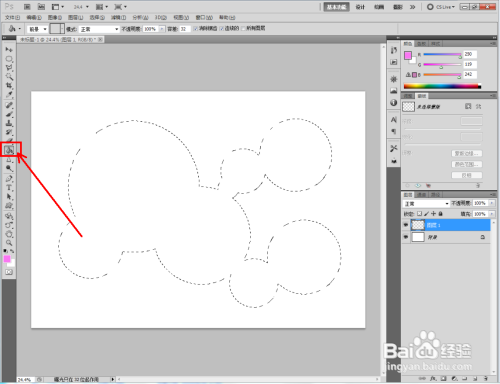Click the pink foreground color swatch in toolbox
The image size is (500, 384).
7,259
